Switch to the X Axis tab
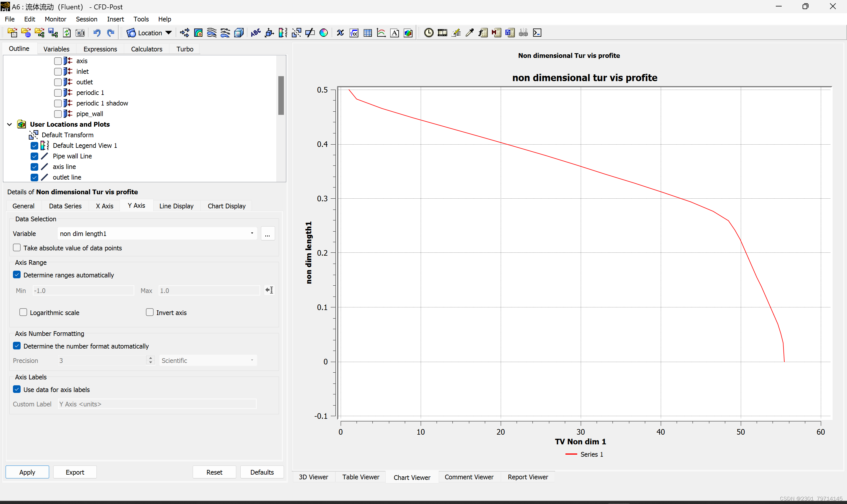The width and height of the screenshot is (847, 504). (x=104, y=206)
